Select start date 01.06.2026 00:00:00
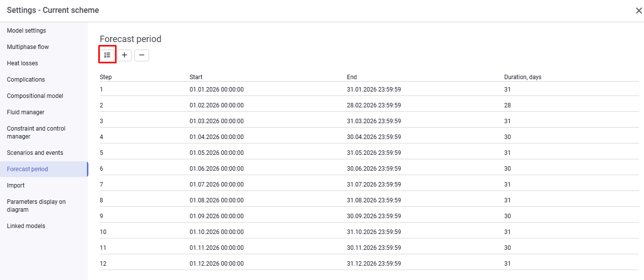The width and height of the screenshot is (644, 280). coord(217,169)
